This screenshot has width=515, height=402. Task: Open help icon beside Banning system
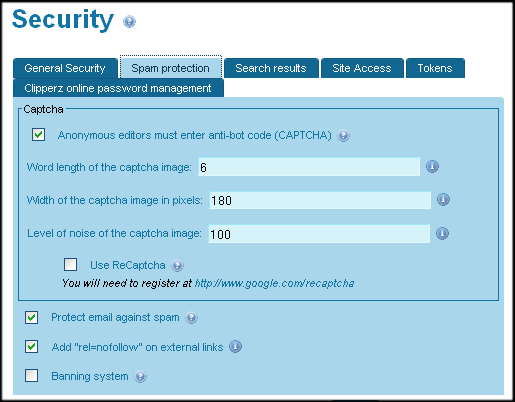[140, 377]
